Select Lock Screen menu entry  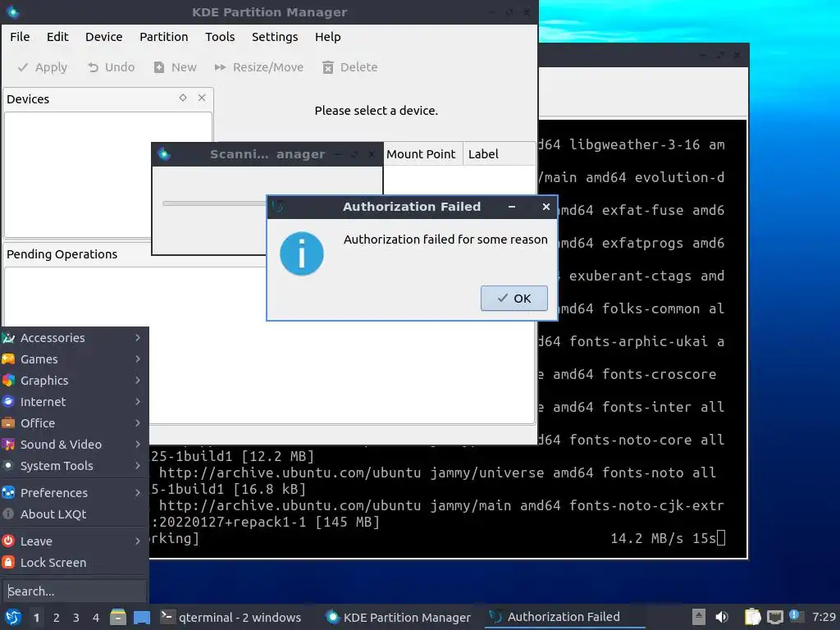pyautogui.click(x=75, y=563)
